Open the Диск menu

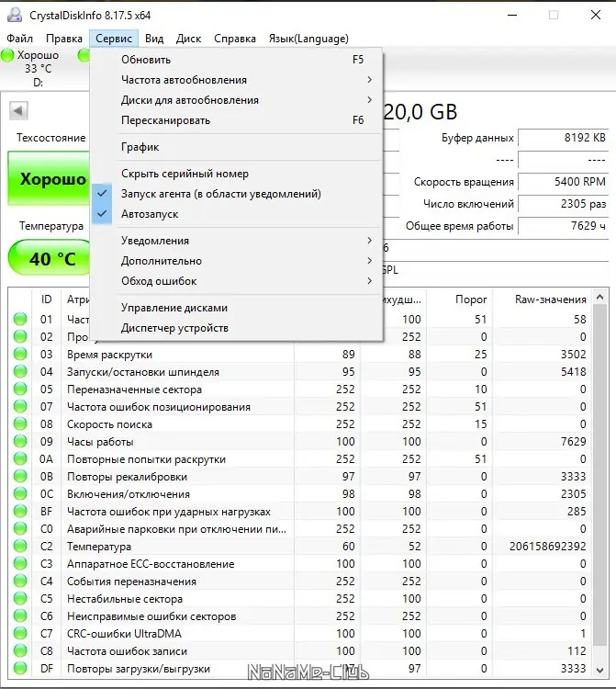[188, 39]
